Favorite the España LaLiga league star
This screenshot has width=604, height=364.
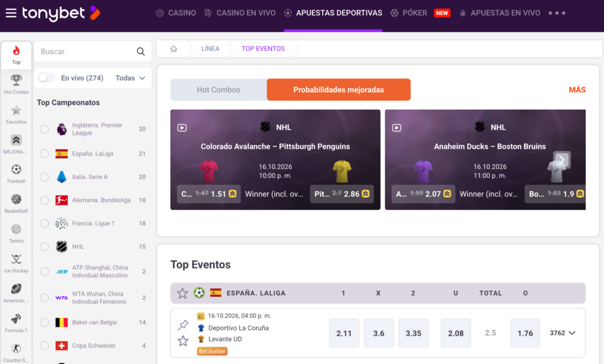(x=182, y=293)
